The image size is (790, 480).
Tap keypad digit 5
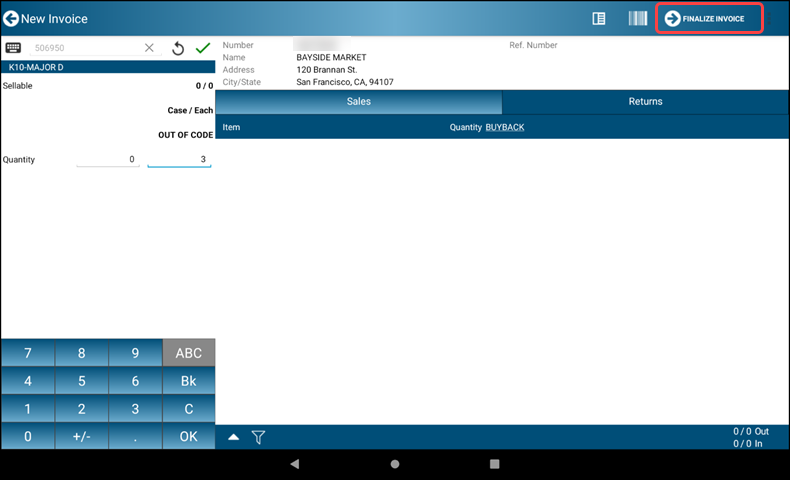point(82,381)
